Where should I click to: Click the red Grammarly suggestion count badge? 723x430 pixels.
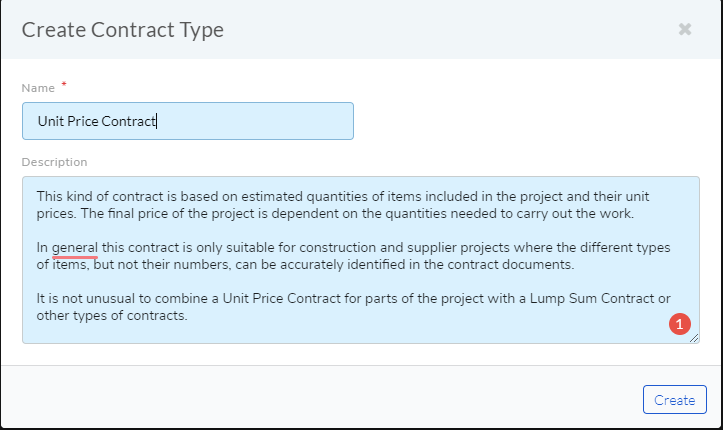tap(680, 324)
